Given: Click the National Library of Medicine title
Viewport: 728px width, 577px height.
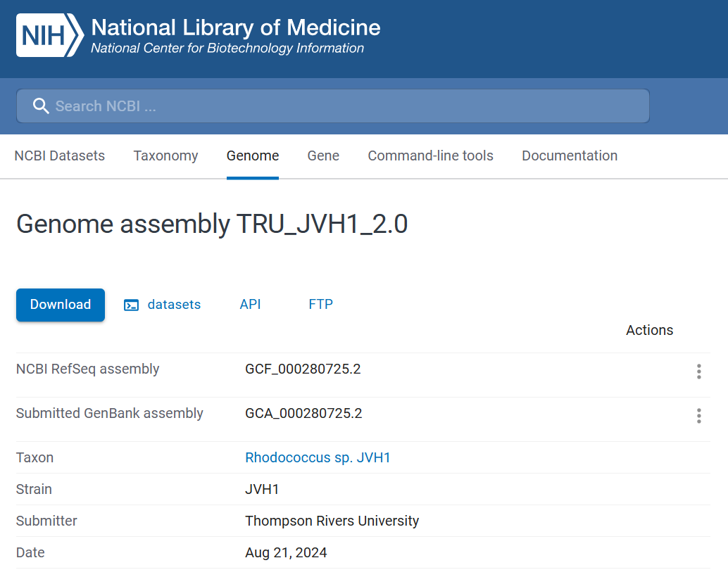Looking at the screenshot, I should point(235,28).
